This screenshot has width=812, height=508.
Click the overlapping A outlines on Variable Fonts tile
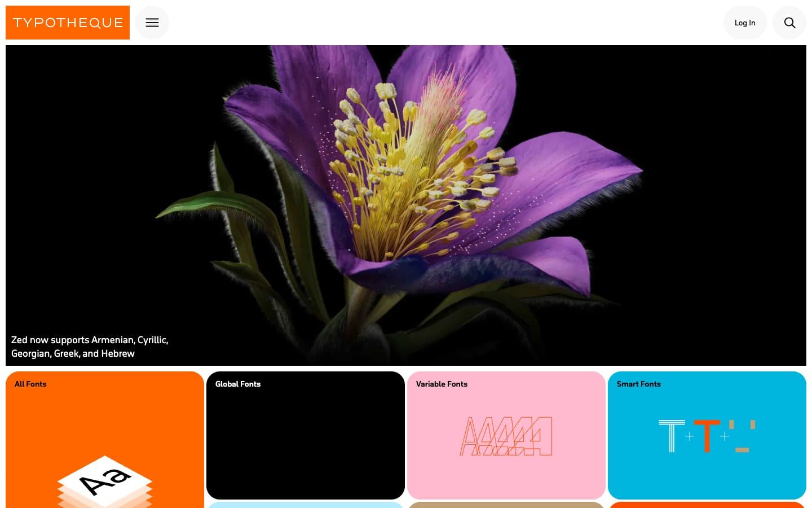(x=506, y=436)
